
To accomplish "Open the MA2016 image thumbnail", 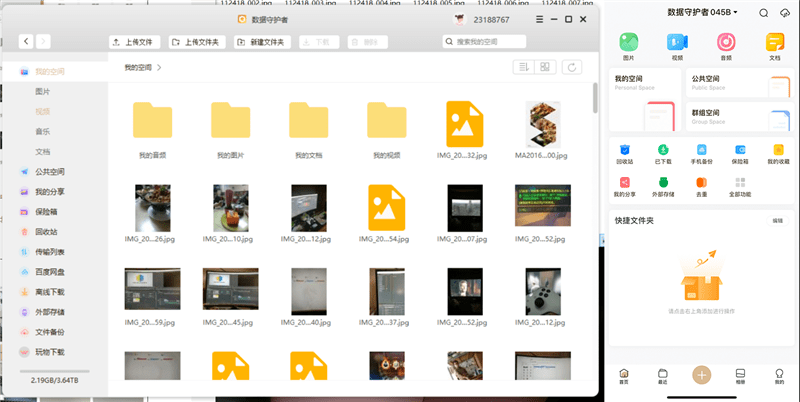I will pos(541,126).
